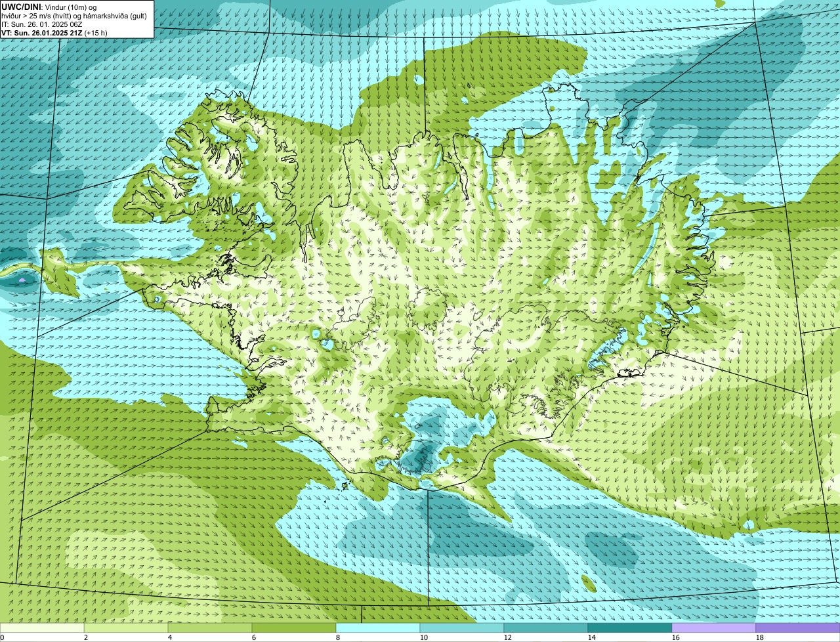Viewport: 840px width, 642px height.
Task: Click the teal 12–14 m/s legend swatch
Action: 546,628
